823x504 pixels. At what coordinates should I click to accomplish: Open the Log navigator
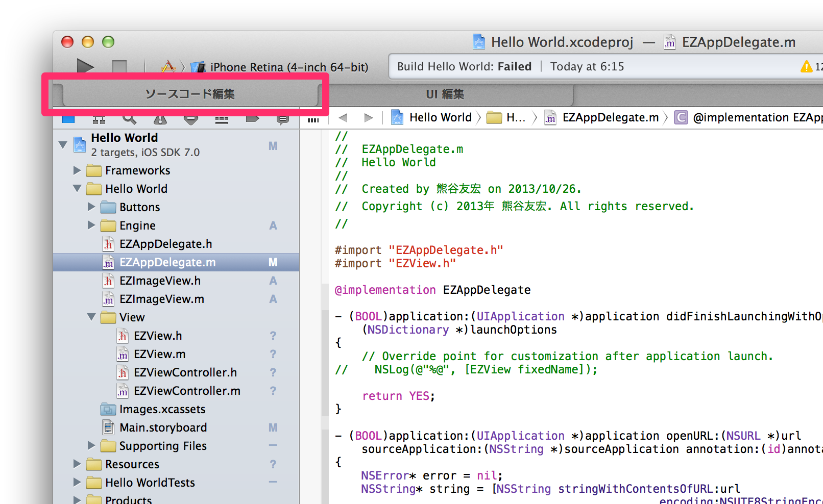283,119
